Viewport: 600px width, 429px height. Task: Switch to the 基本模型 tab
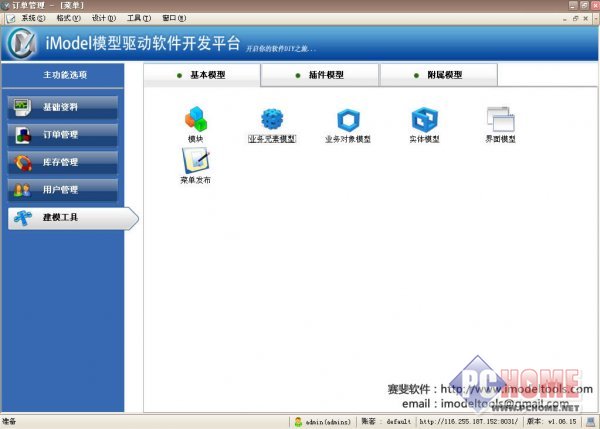pyautogui.click(x=202, y=75)
